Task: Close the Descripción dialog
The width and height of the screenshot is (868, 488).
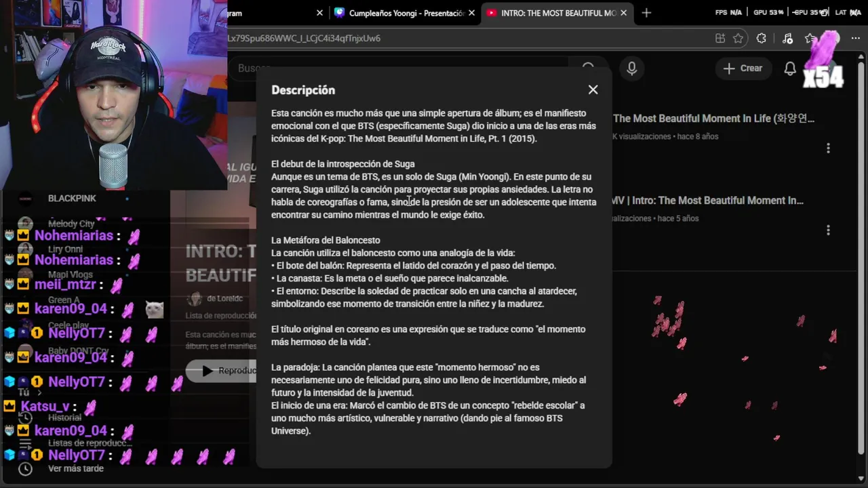Action: tap(593, 89)
